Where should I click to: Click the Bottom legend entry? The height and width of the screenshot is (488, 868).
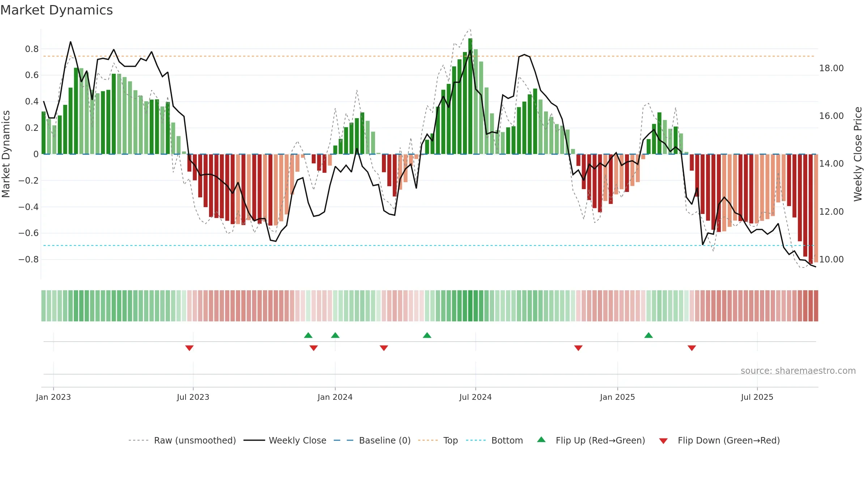click(494, 440)
